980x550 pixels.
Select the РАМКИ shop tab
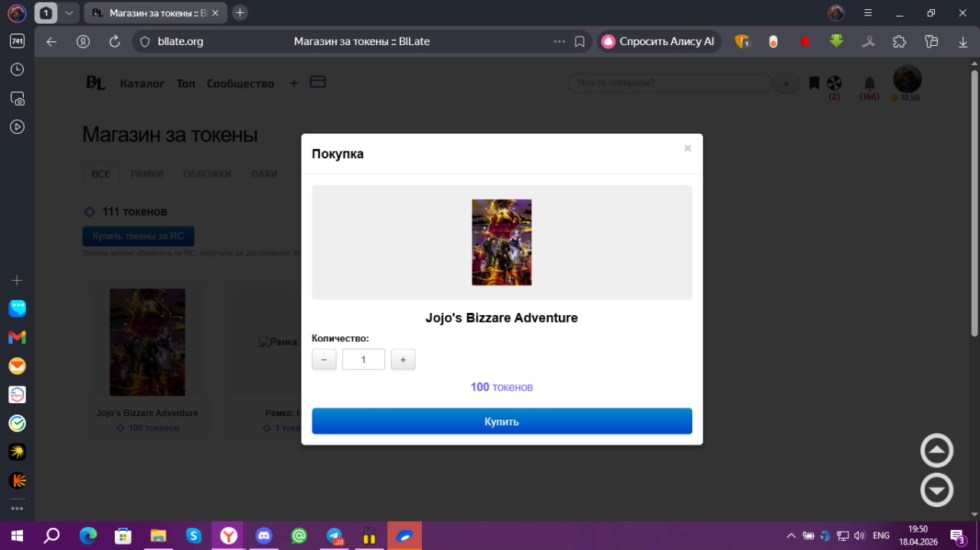pos(147,174)
